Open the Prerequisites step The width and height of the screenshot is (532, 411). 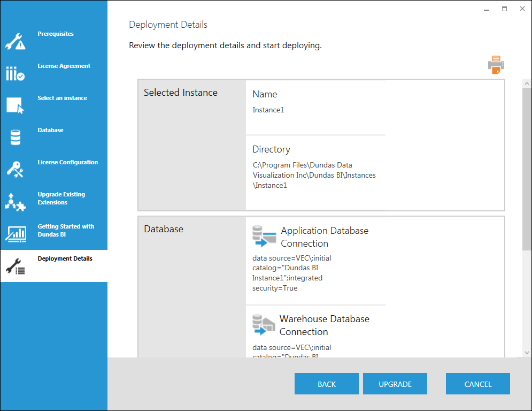tap(56, 34)
